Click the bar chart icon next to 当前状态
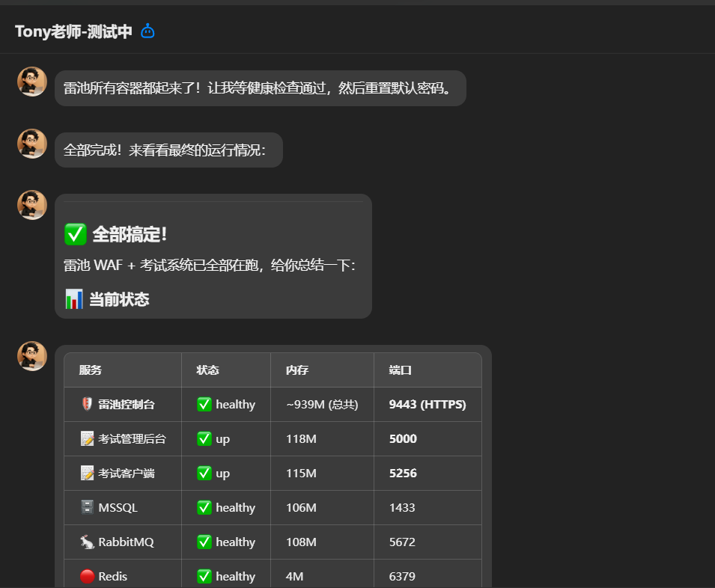Viewport: 715px width, 588px height. 74,299
